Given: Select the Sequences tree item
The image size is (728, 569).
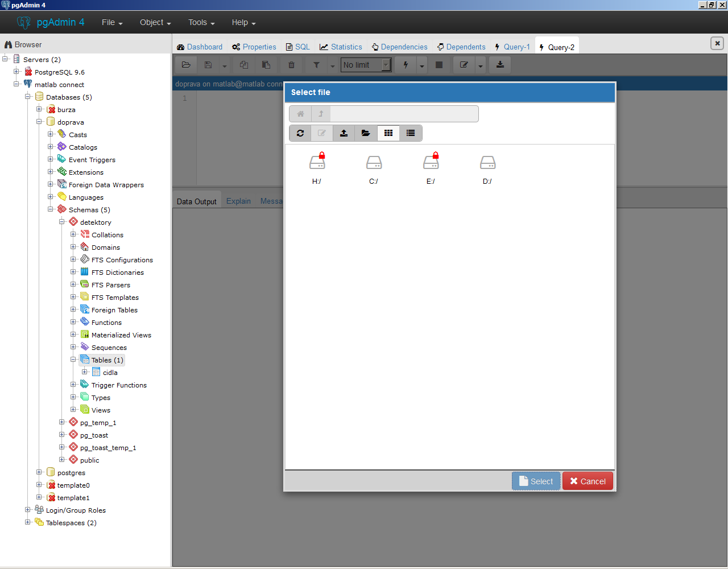Looking at the screenshot, I should click(109, 348).
